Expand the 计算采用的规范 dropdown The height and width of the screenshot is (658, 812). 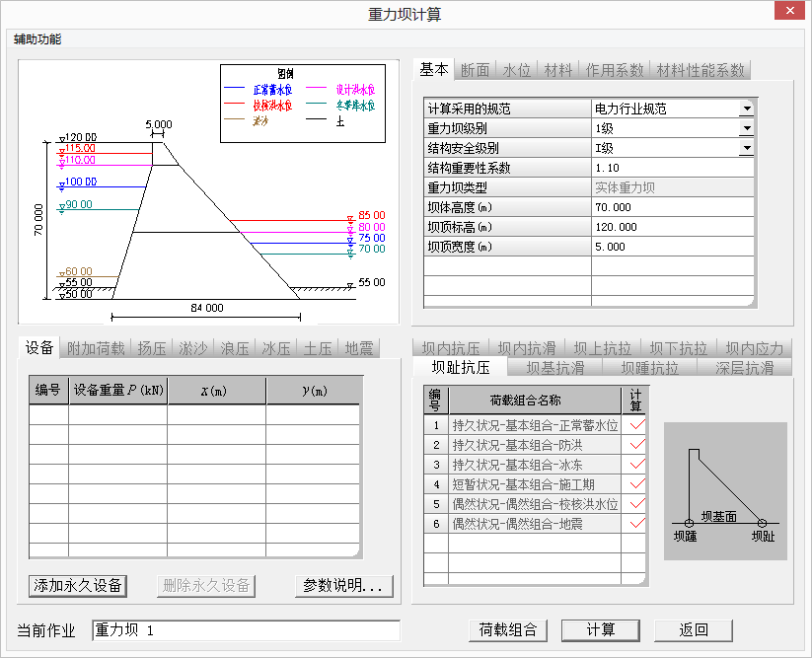tap(746, 109)
